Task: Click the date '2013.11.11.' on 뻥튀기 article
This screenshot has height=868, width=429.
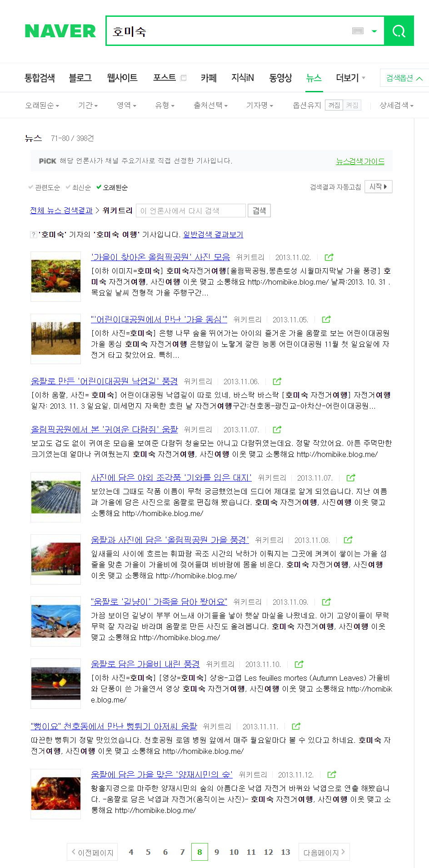Action: [260, 727]
